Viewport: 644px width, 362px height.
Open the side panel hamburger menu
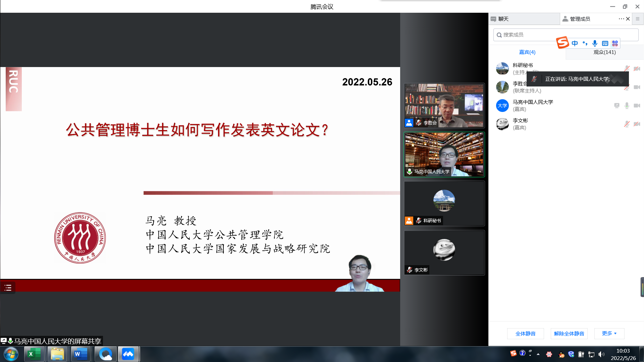click(638, 19)
